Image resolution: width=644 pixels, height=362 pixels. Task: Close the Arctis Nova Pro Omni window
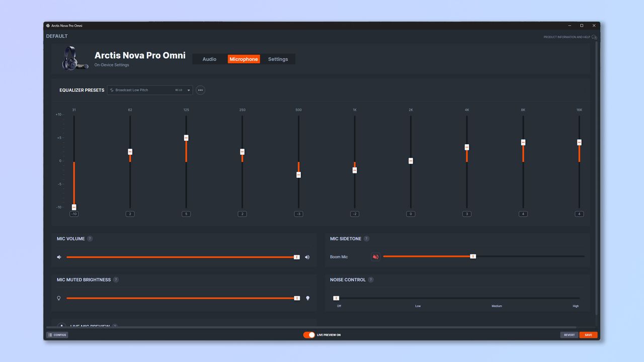594,26
